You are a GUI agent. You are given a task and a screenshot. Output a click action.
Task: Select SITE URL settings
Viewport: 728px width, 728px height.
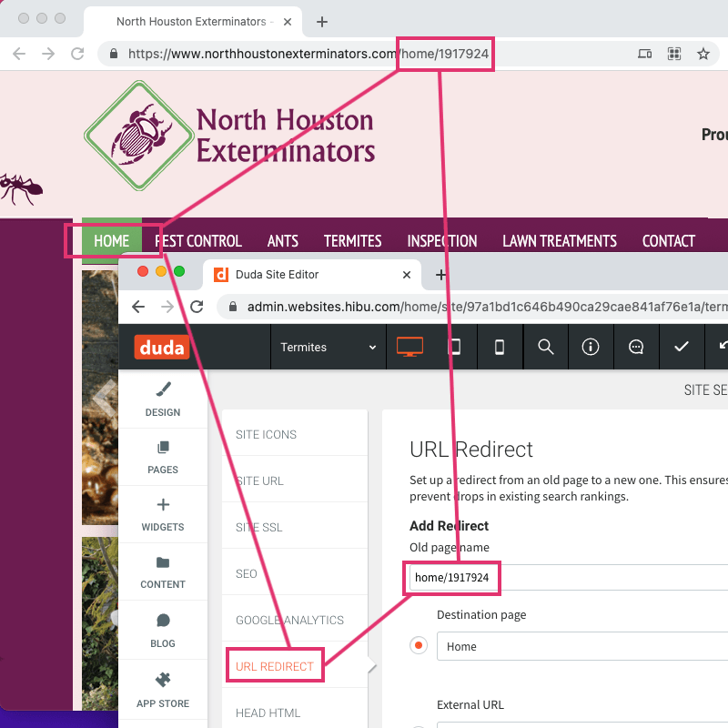tap(295, 481)
